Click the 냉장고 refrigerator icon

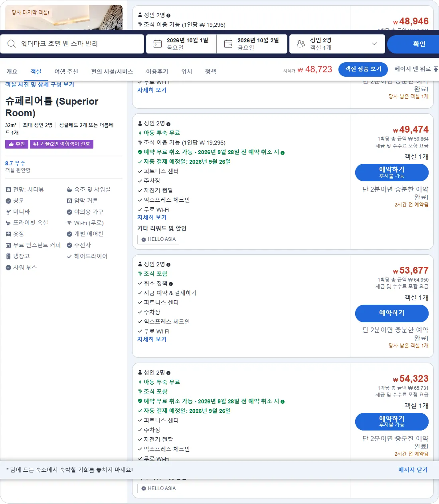(x=8, y=256)
